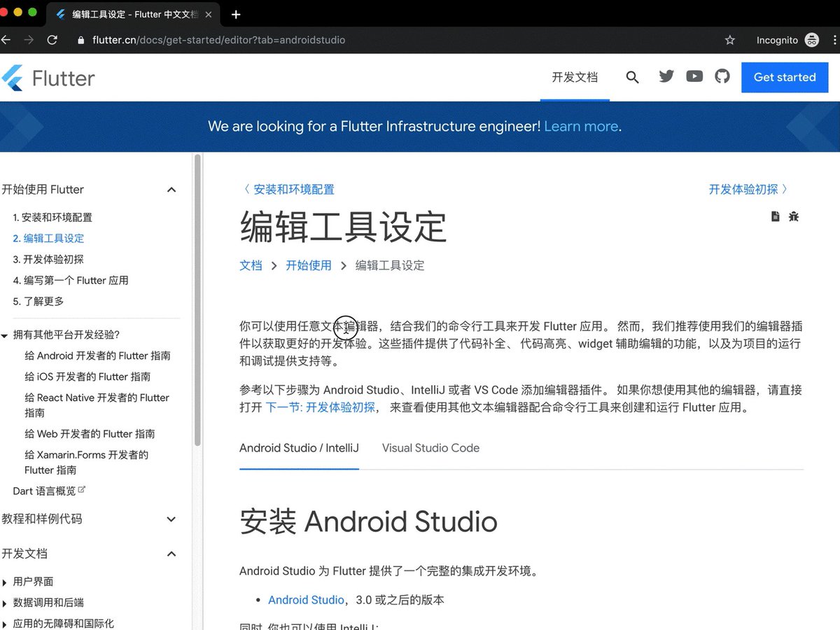Screen dimensions: 840x630
Task: Open the site search magnifier icon
Action: [x=632, y=77]
